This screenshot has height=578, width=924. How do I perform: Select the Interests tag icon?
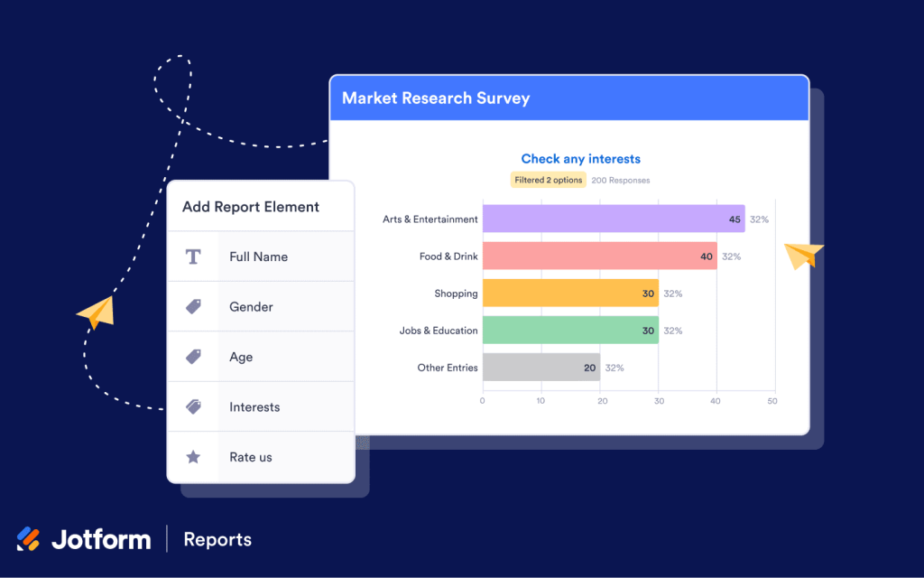193,406
